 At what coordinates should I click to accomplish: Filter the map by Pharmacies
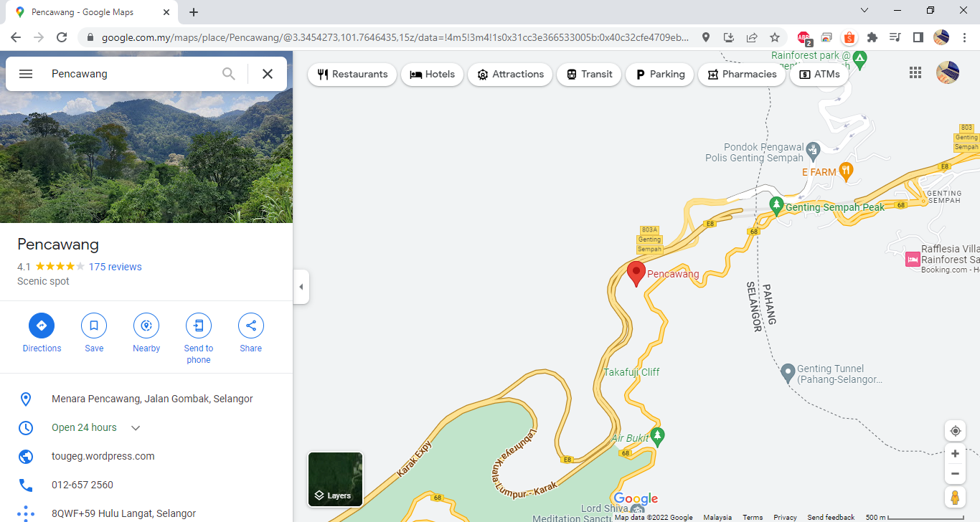(x=742, y=75)
